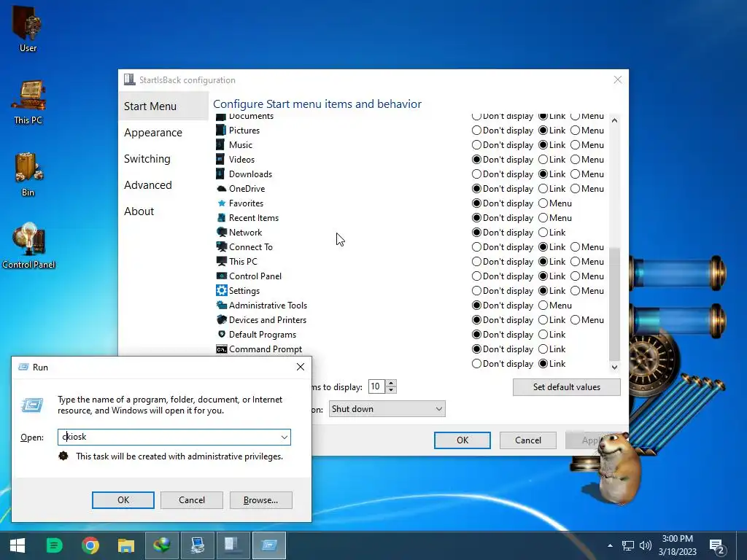
Task: Set Recent Items to Menu
Action: (x=543, y=217)
